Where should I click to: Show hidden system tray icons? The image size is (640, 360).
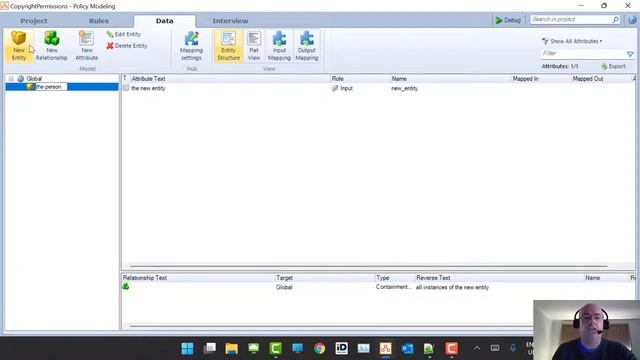476,349
